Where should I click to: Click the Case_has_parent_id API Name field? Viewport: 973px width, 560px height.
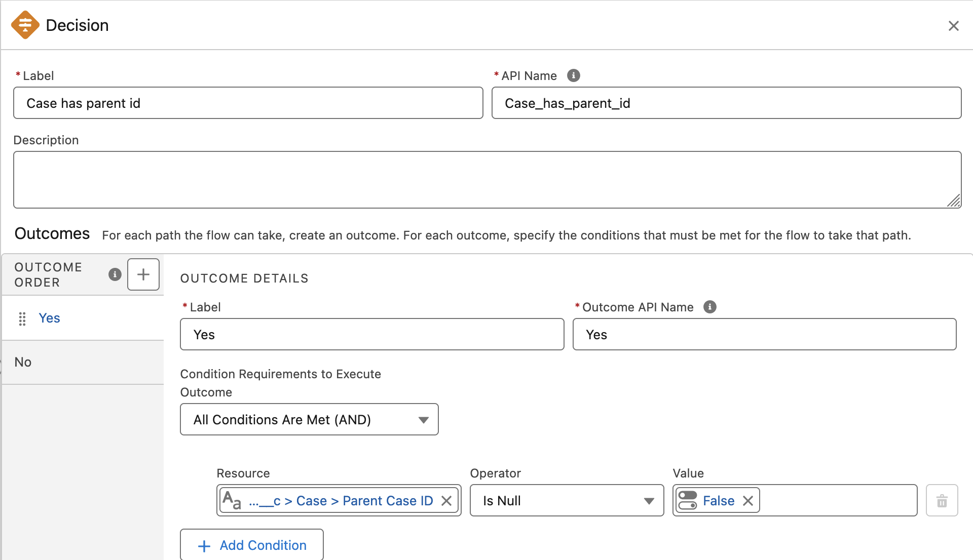[x=726, y=103]
